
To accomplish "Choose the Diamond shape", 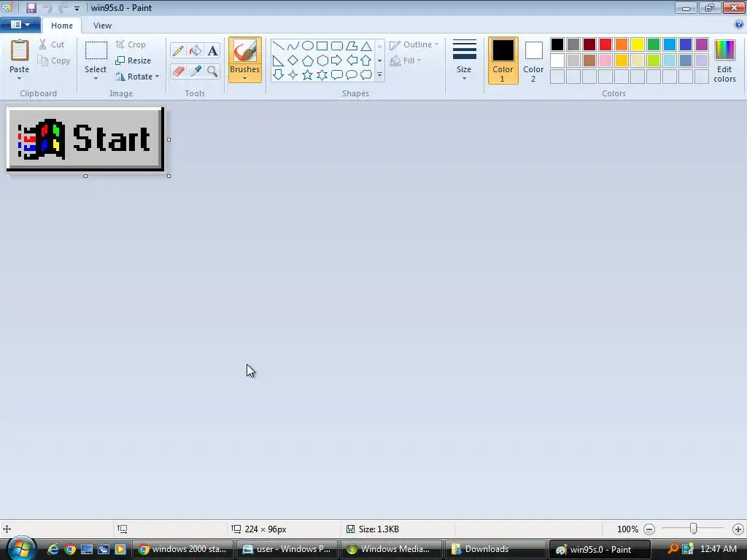I will pyautogui.click(x=293, y=61).
